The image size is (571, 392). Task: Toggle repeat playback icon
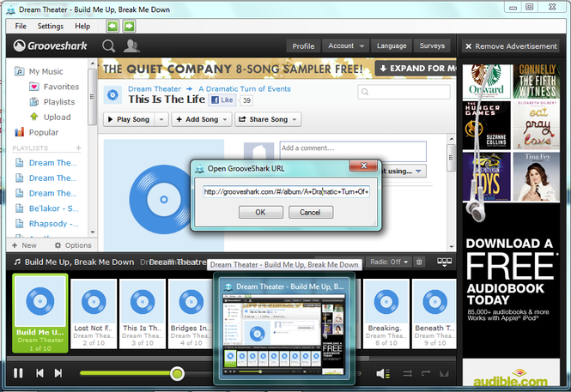(x=426, y=373)
